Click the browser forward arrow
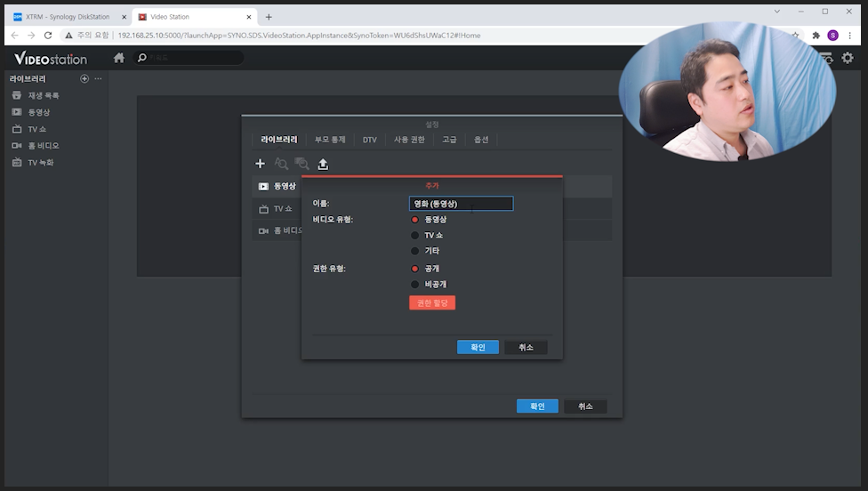 click(31, 36)
